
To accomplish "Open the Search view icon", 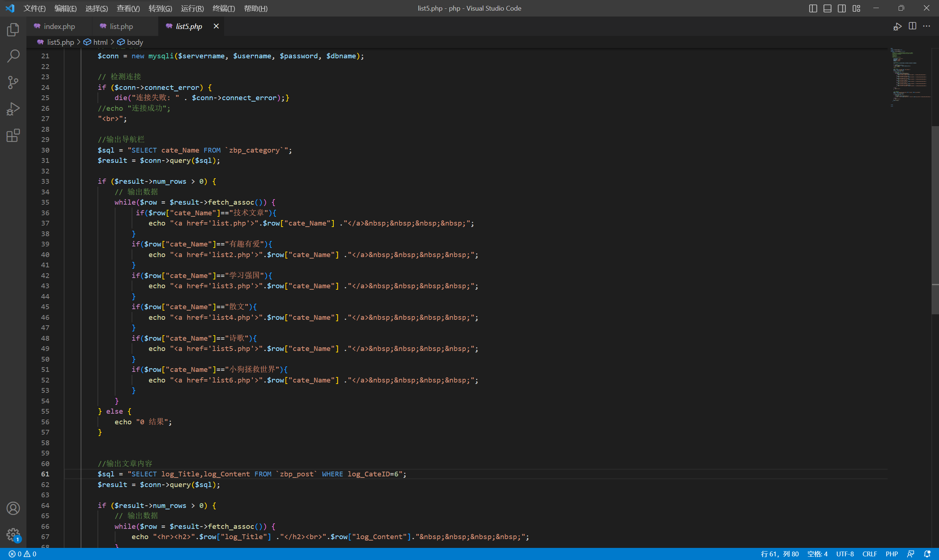I will pyautogui.click(x=13, y=56).
